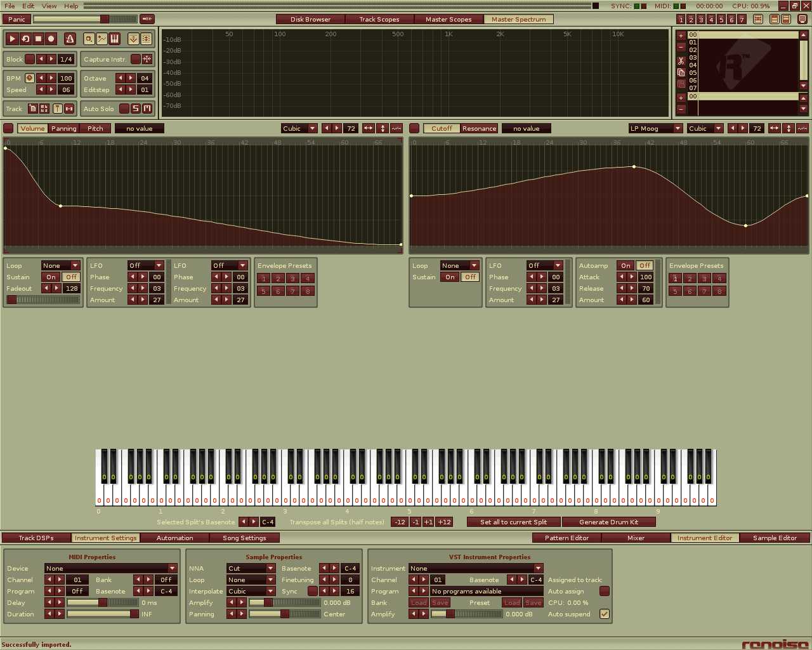Enable Autoamp with the On button
Screen dimensions: 812x650
[625, 266]
